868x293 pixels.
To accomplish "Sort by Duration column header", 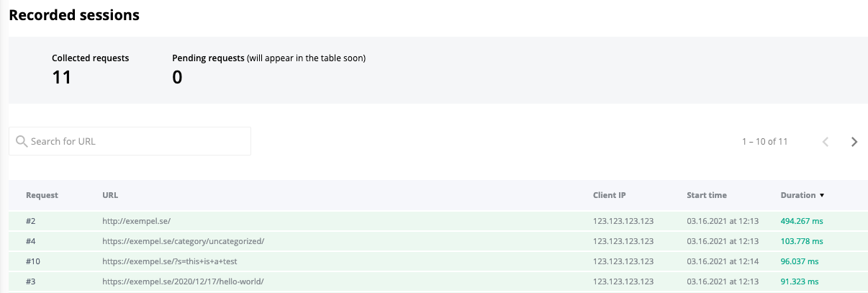I will coord(797,195).
